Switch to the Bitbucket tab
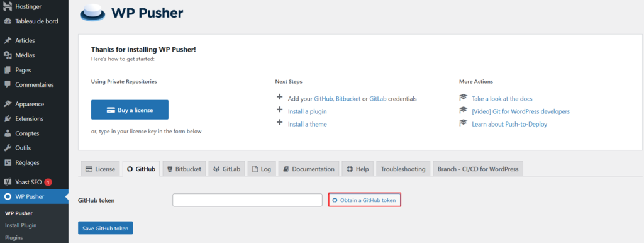 (x=184, y=169)
